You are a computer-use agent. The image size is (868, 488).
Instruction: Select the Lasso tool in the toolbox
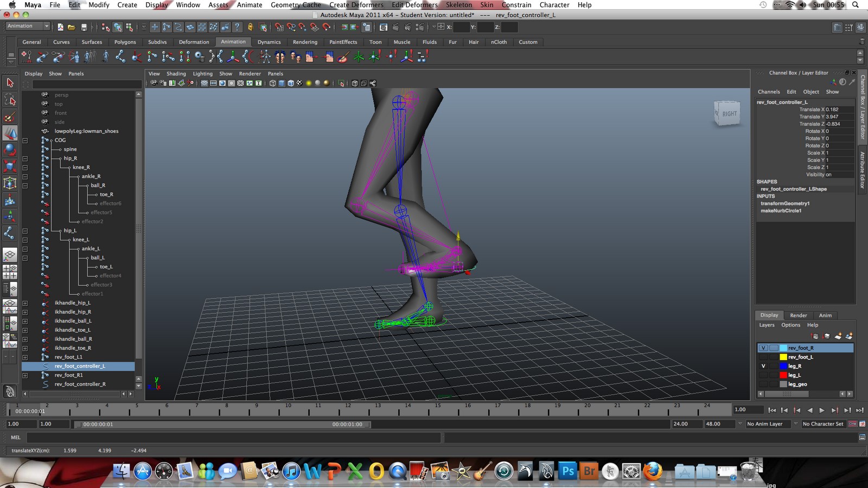coord(10,99)
